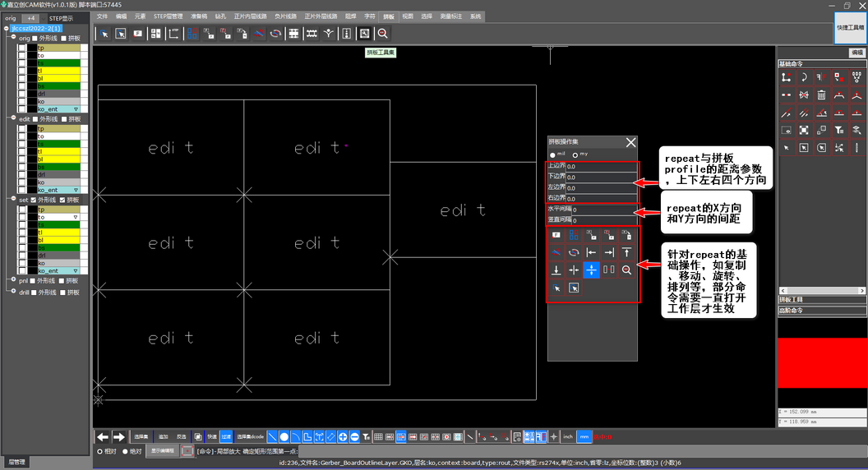Expand the drill step tree node
868x470 pixels.
click(x=13, y=291)
